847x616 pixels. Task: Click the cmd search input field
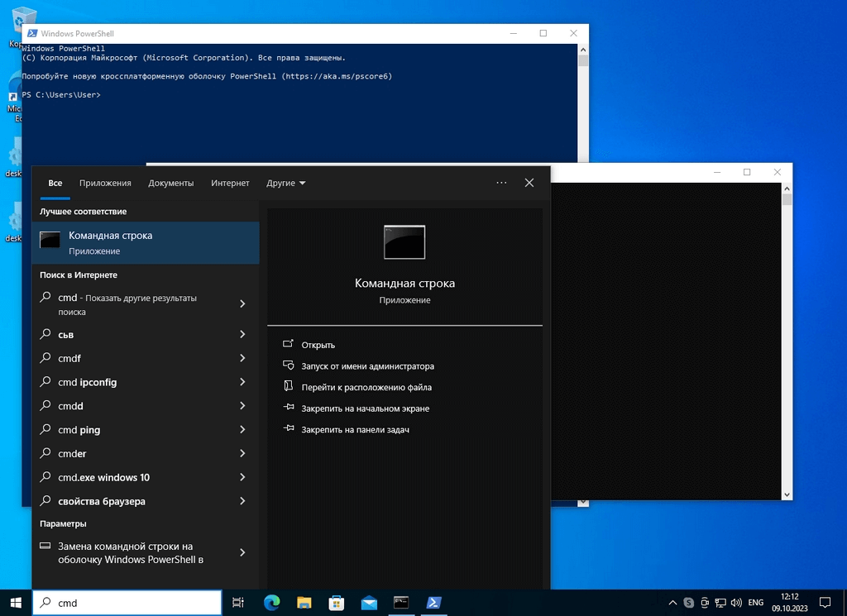pyautogui.click(x=127, y=603)
